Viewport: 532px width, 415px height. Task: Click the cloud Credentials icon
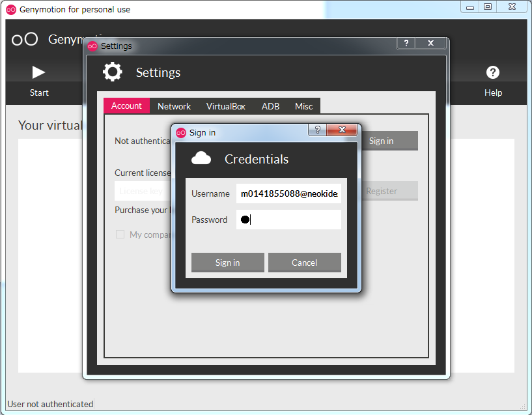click(x=201, y=158)
